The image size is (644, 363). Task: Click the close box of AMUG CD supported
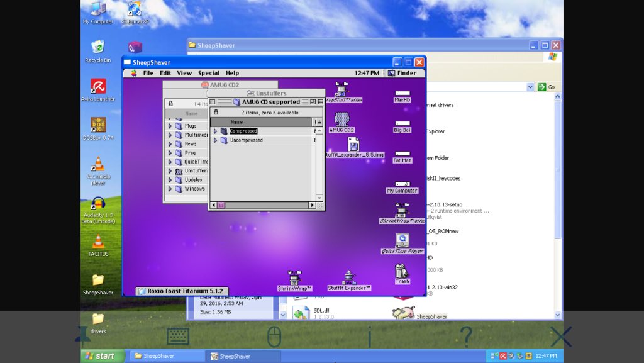pyautogui.click(x=213, y=102)
